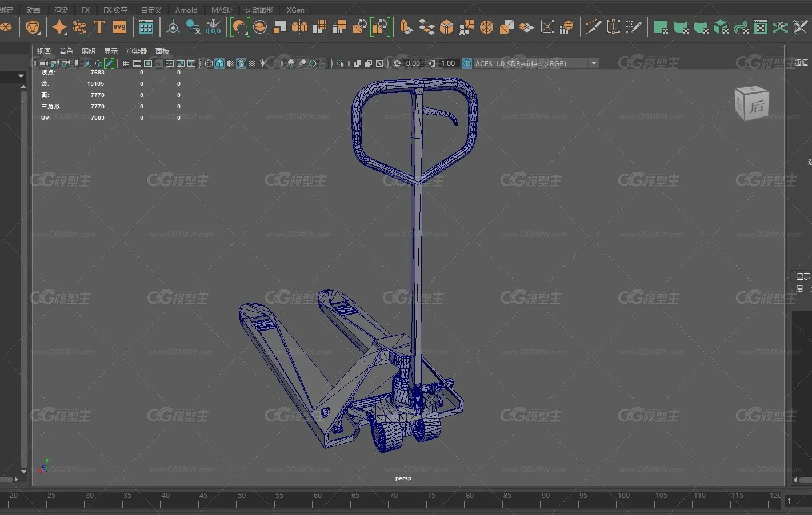This screenshot has width=812, height=515.
Task: Switch to the FX 缓存 shelf tab
Action: pyautogui.click(x=115, y=10)
